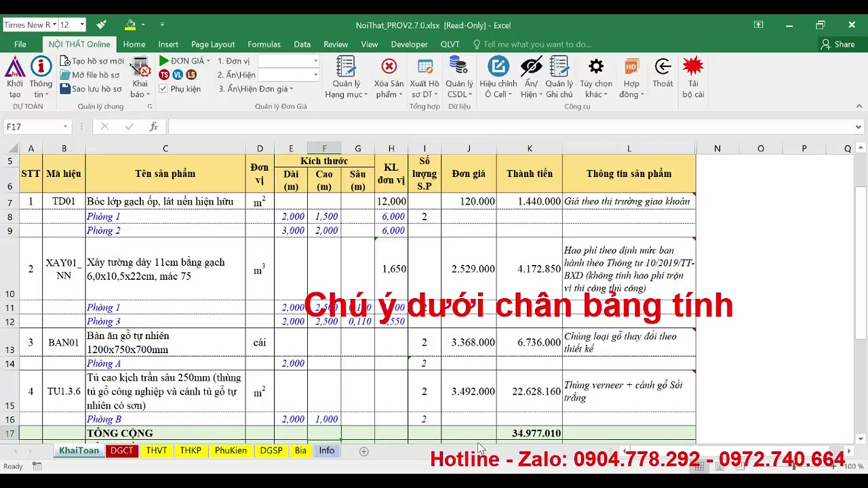Select cell with code TD01
Viewport: 868px width, 488px height.
[64, 201]
